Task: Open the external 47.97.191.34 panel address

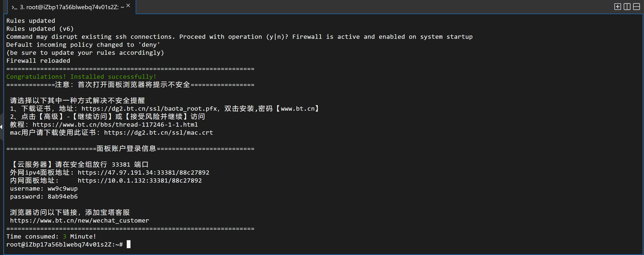Action: coord(143,173)
